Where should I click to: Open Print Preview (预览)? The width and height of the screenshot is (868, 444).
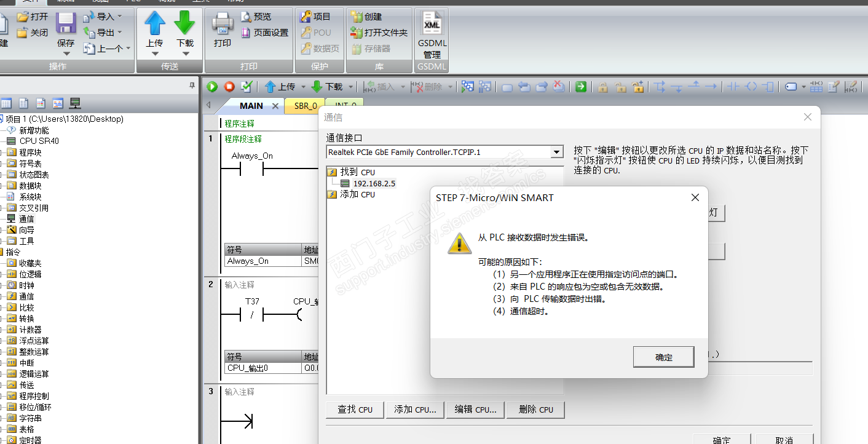[x=256, y=17]
